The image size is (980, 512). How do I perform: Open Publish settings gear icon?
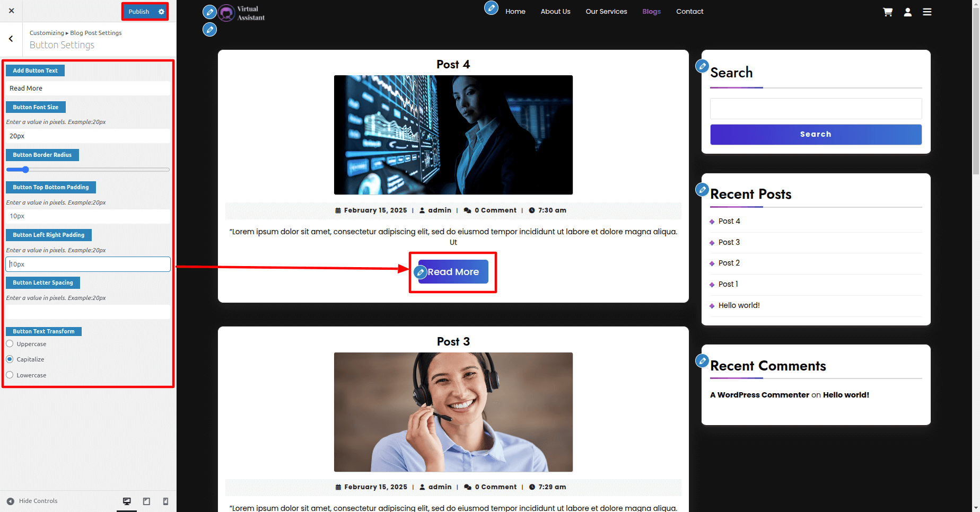[x=161, y=12]
